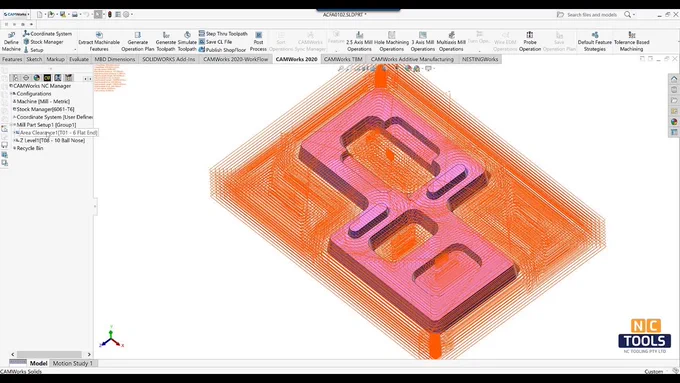Click the Select cursor tool in top toolbar

click(98, 14)
